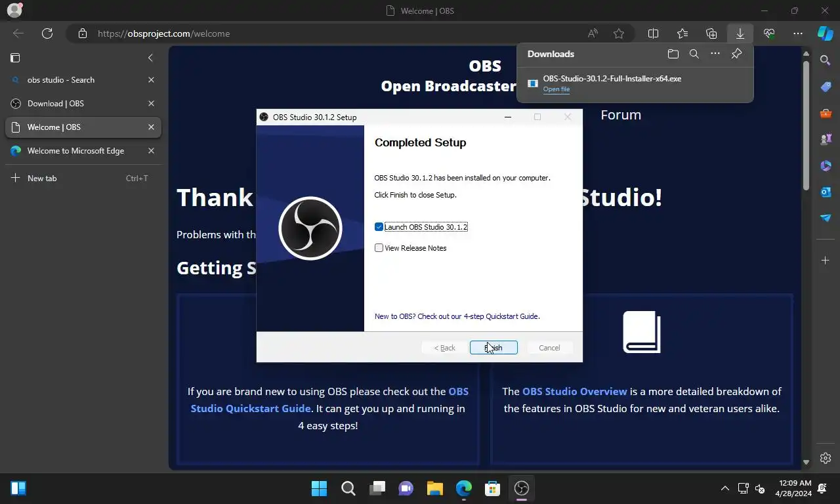Viewport: 840px width, 504px height.
Task: Open the Windows Start menu
Action: pos(319,488)
